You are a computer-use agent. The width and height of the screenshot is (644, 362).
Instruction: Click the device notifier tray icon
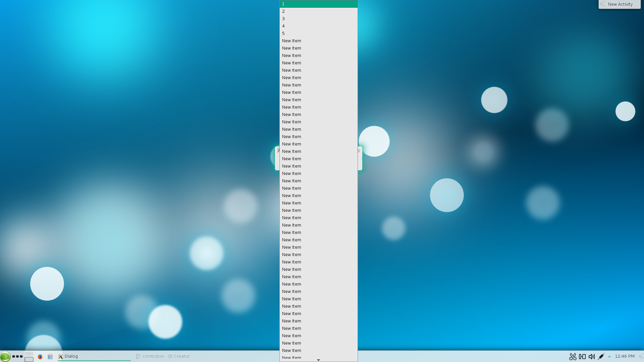coord(582,357)
